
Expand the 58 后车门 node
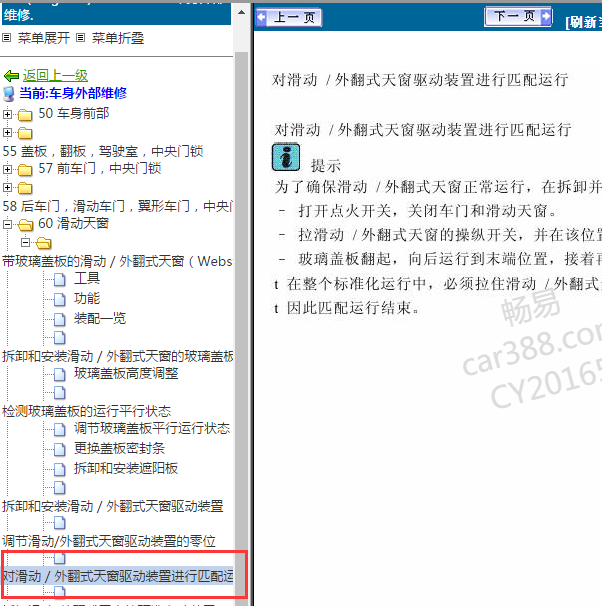pos(7,187)
